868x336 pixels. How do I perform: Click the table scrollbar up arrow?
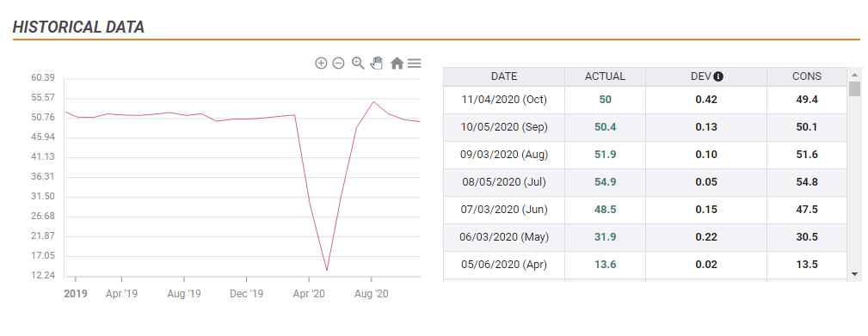pos(854,75)
